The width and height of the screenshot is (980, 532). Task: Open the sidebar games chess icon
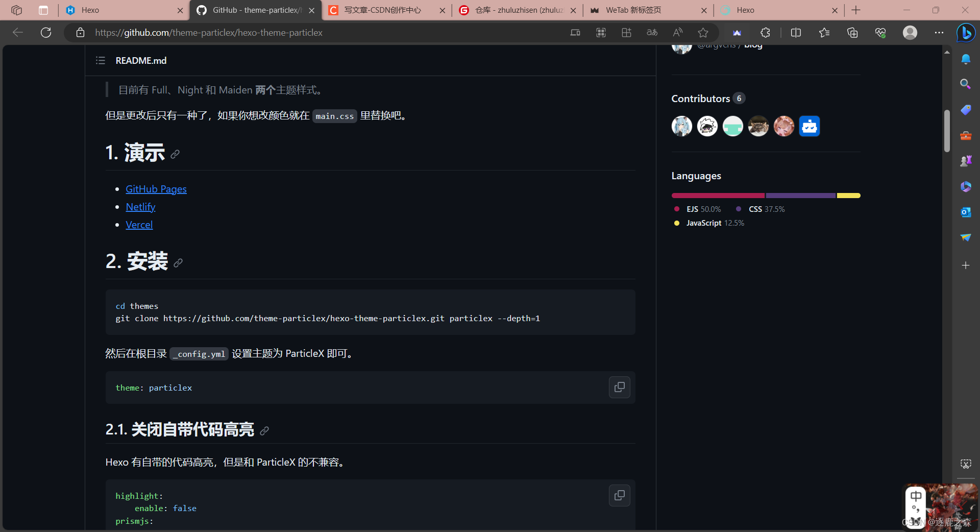[x=966, y=161]
